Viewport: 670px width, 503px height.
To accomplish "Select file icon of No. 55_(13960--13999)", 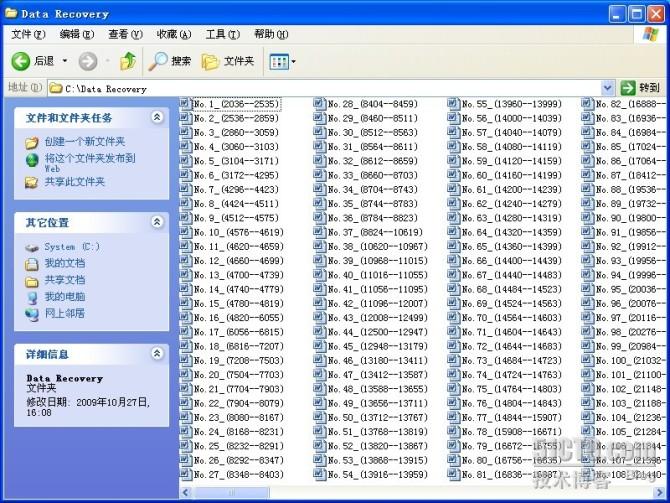I will [x=453, y=103].
